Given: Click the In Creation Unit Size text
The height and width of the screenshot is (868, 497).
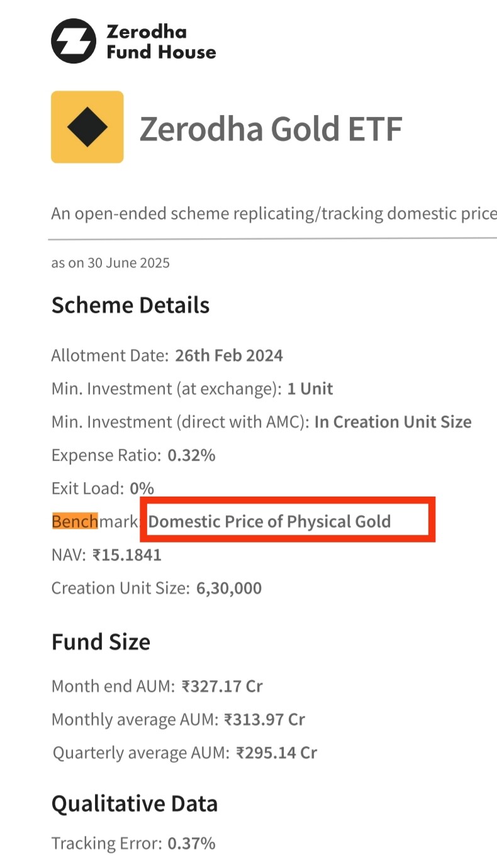Looking at the screenshot, I should [x=393, y=422].
